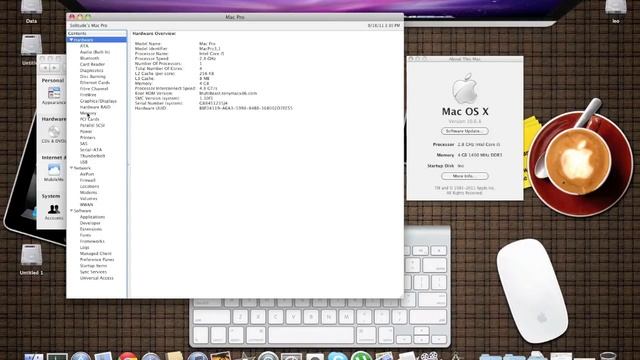640x360 pixels.
Task: Select USB in the Hardware list
Action: pyautogui.click(x=84, y=162)
